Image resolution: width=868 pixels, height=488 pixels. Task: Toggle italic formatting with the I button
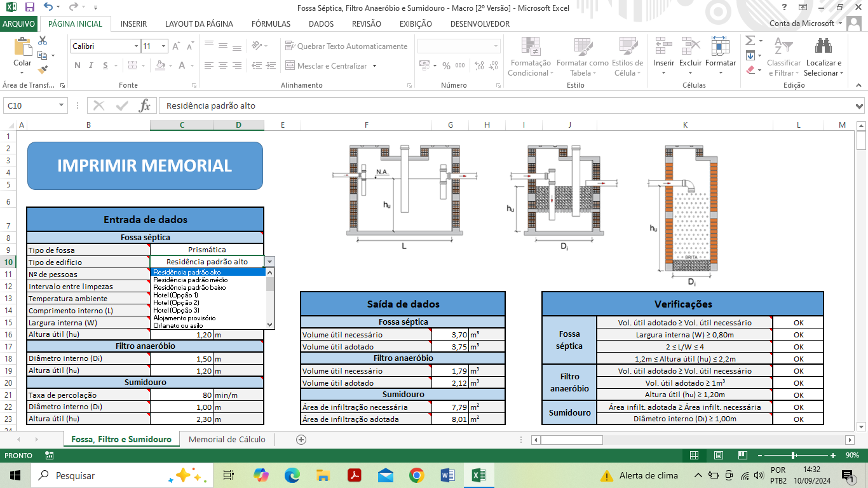91,65
